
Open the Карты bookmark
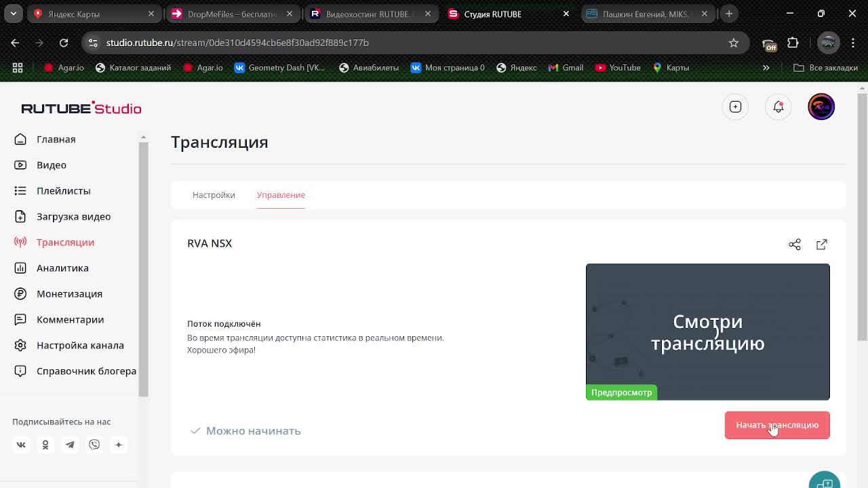(x=671, y=68)
